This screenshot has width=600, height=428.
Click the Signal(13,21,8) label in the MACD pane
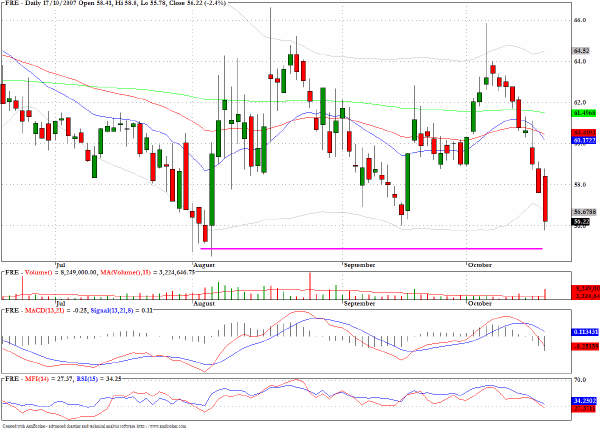click(111, 310)
